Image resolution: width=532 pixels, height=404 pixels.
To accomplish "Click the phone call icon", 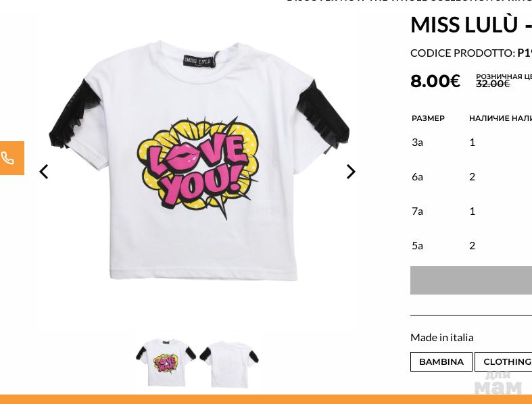I will 9,158.
